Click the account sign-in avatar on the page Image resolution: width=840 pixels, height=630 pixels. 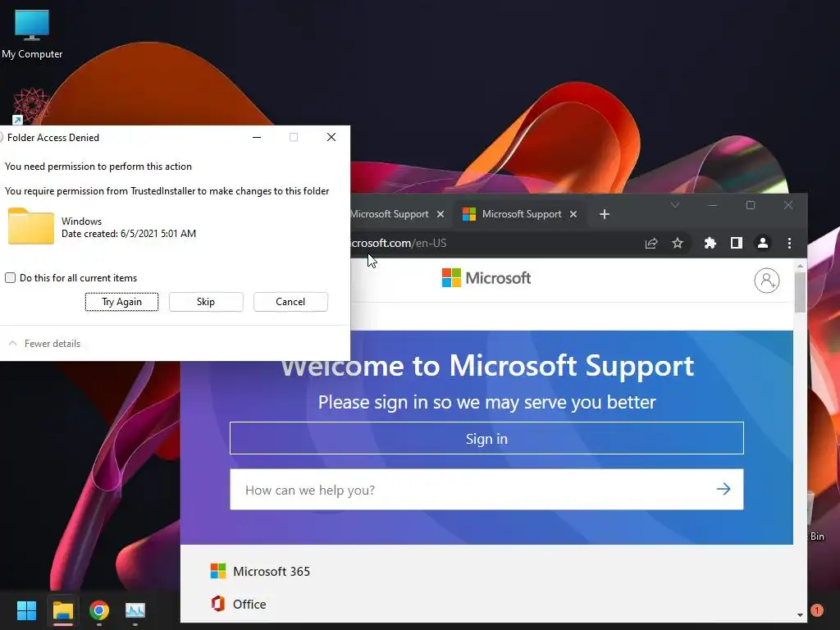[x=767, y=281]
